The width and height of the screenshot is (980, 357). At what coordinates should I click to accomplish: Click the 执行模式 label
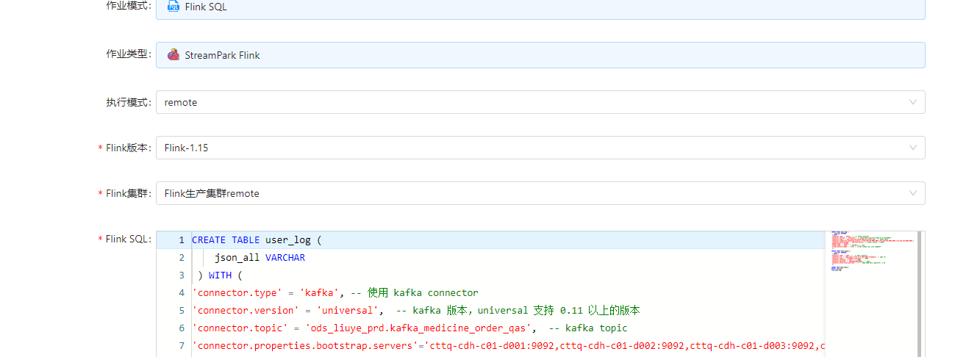coord(129,102)
